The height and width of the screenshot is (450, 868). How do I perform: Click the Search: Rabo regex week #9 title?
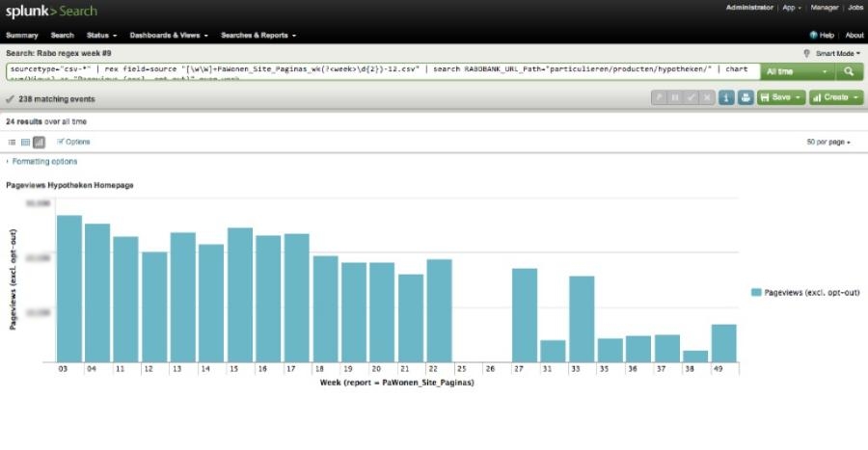(x=58, y=53)
